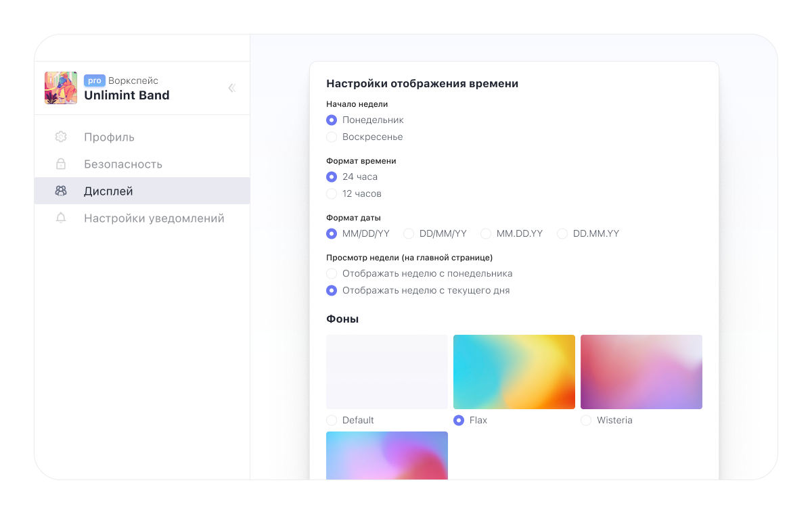Screen dimensions: 812x514
Task: Choose the 12 часов time format
Action: (332, 193)
